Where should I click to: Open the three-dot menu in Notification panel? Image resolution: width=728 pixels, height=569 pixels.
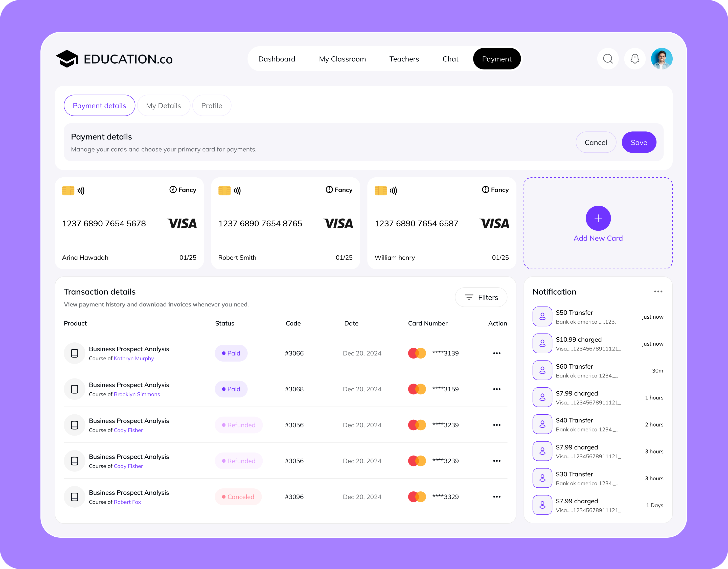coord(658,292)
